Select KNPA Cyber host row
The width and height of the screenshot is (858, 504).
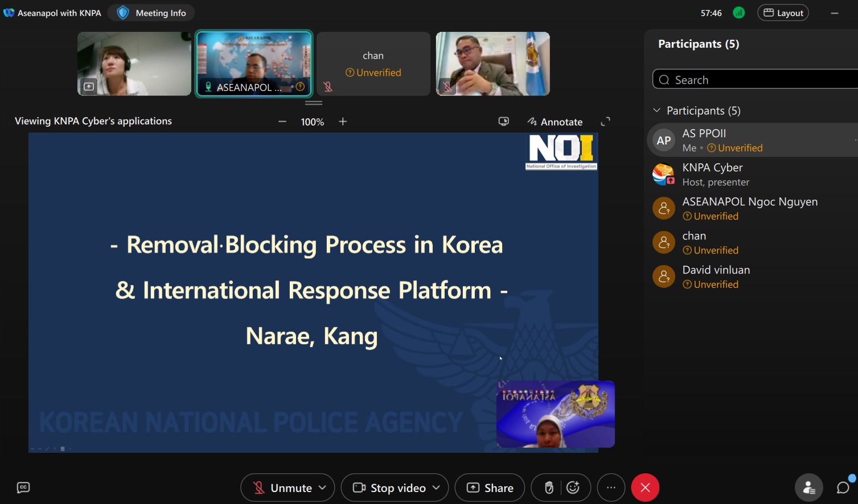point(753,174)
